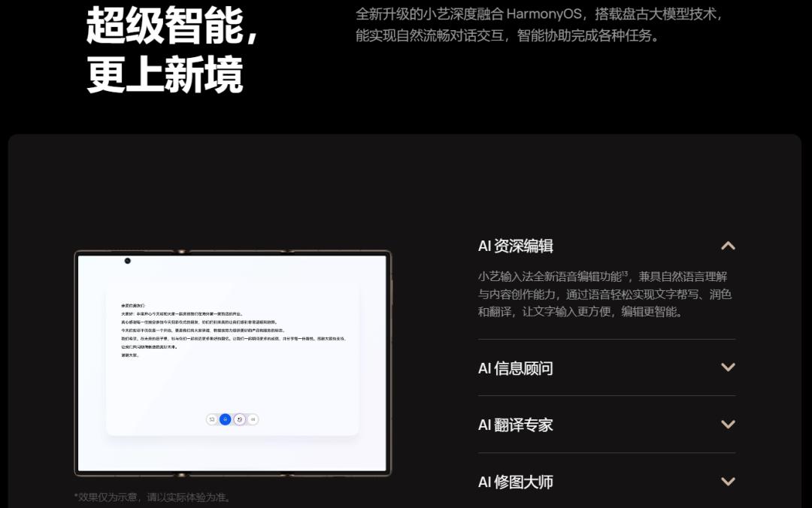Click the leftmost icon in the tablet toolbar
Image resolution: width=812 pixels, height=508 pixels.
[212, 419]
